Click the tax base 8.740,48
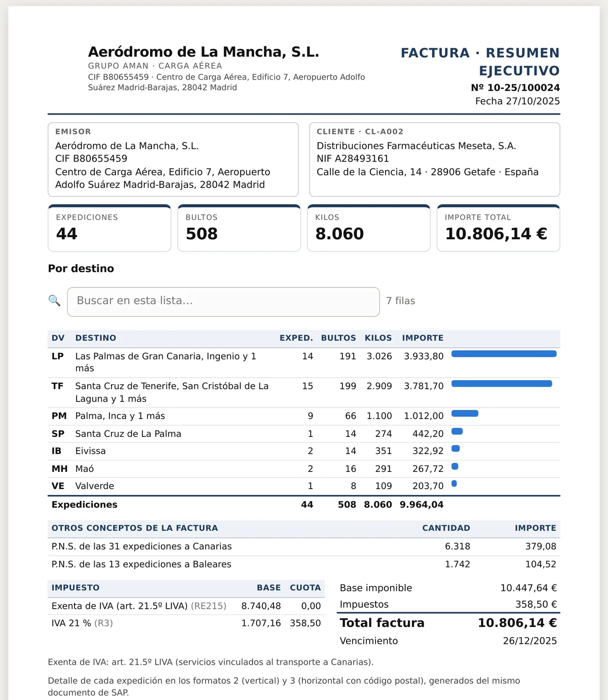The image size is (608, 700). pyautogui.click(x=261, y=606)
